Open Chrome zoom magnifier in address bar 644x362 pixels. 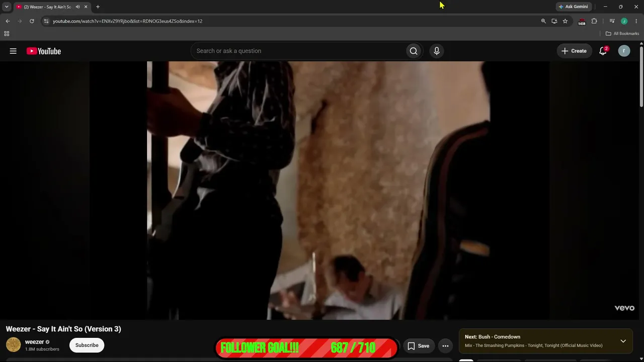(x=543, y=21)
